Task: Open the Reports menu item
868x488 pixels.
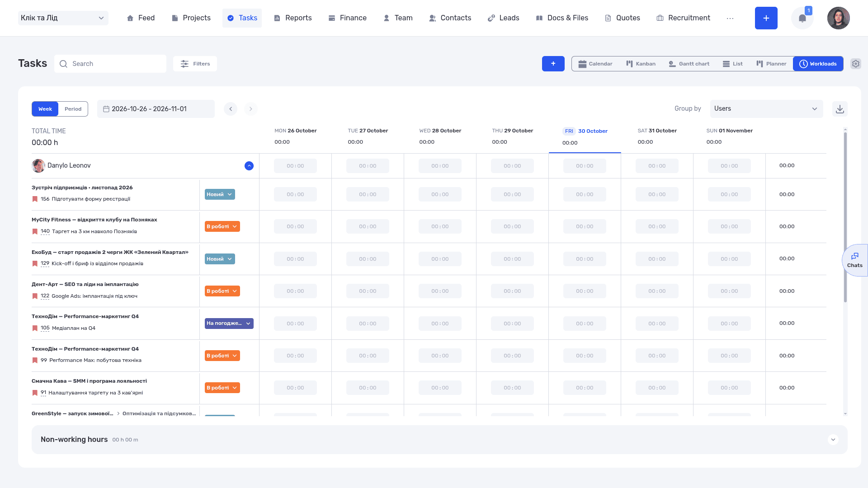Action: [292, 18]
